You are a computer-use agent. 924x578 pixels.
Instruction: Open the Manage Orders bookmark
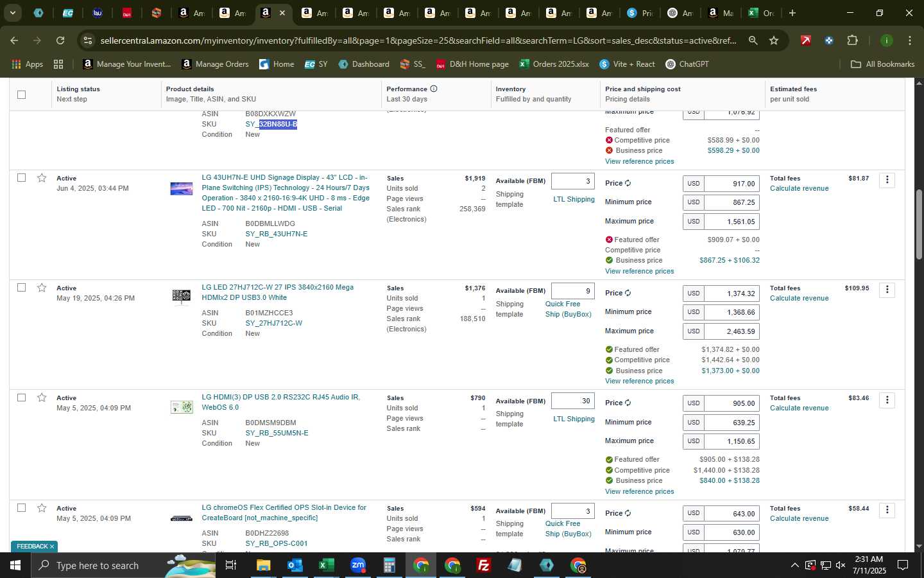[215, 64]
